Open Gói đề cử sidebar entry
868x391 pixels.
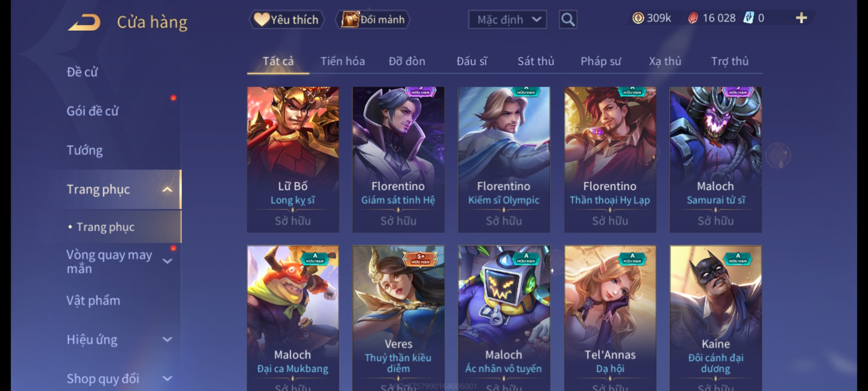(92, 111)
